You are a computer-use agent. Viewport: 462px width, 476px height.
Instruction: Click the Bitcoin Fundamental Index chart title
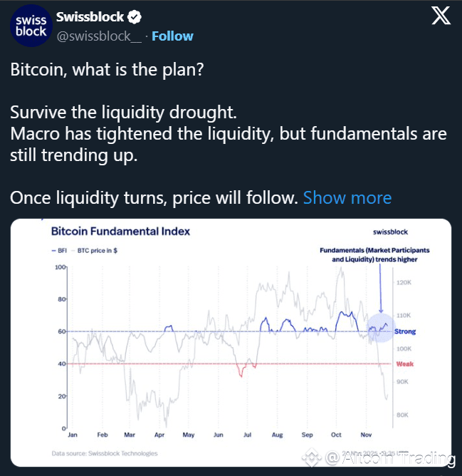(x=120, y=232)
